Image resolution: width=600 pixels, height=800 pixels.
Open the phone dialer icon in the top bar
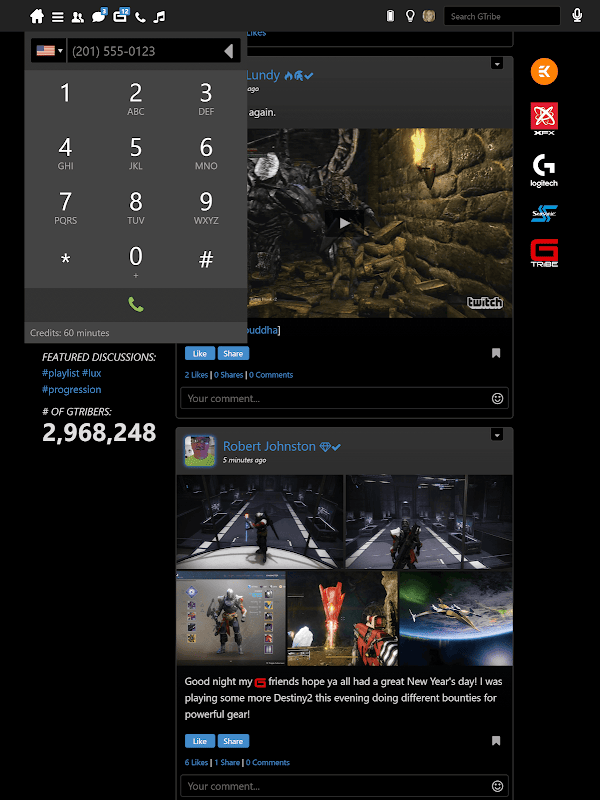(x=140, y=17)
